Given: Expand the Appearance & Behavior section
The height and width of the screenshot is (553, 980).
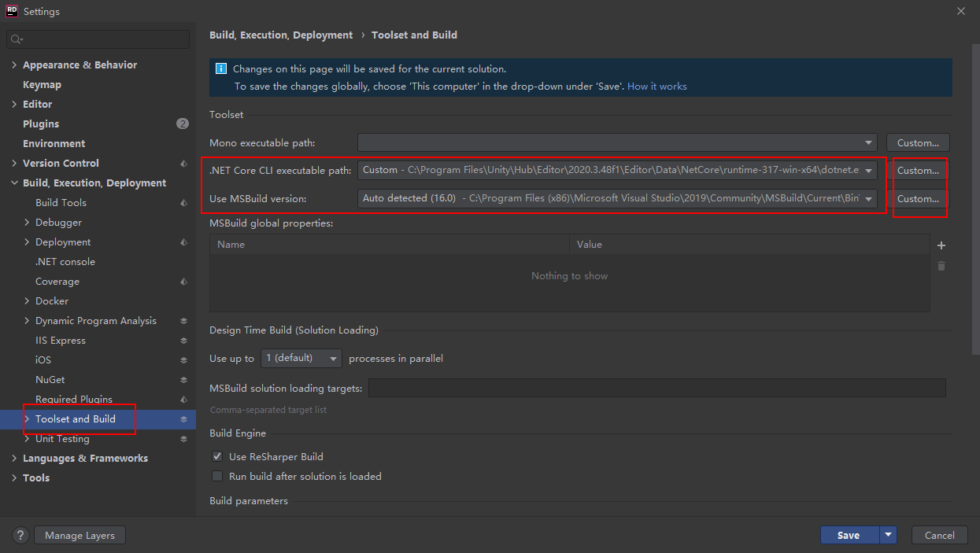Looking at the screenshot, I should [x=14, y=65].
